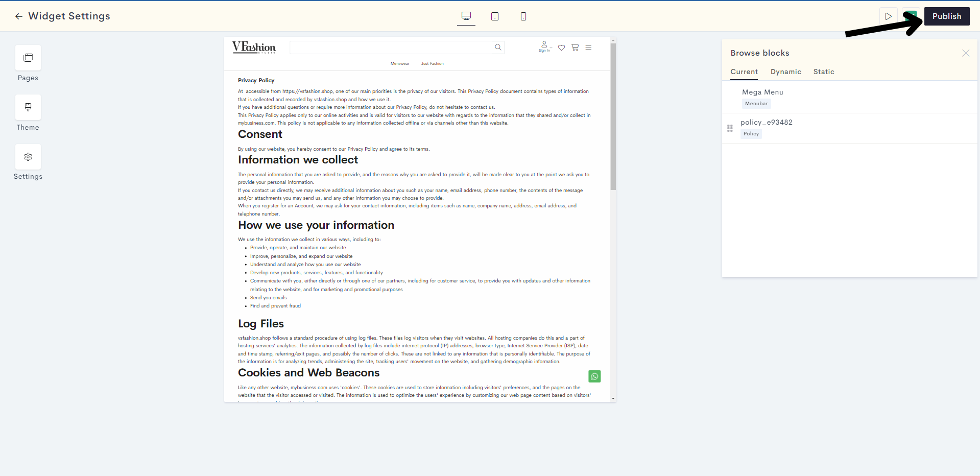Click the 'Send you emails' bullet

[269, 298]
